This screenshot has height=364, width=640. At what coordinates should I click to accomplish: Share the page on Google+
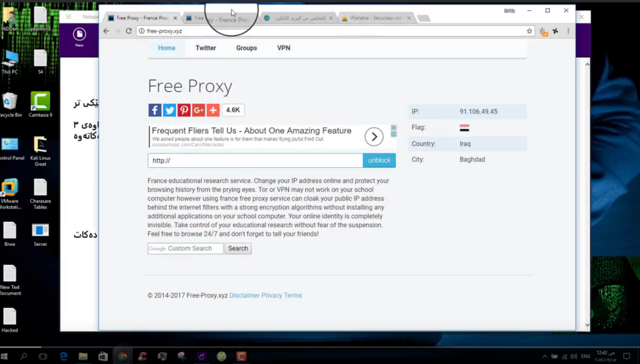click(198, 110)
